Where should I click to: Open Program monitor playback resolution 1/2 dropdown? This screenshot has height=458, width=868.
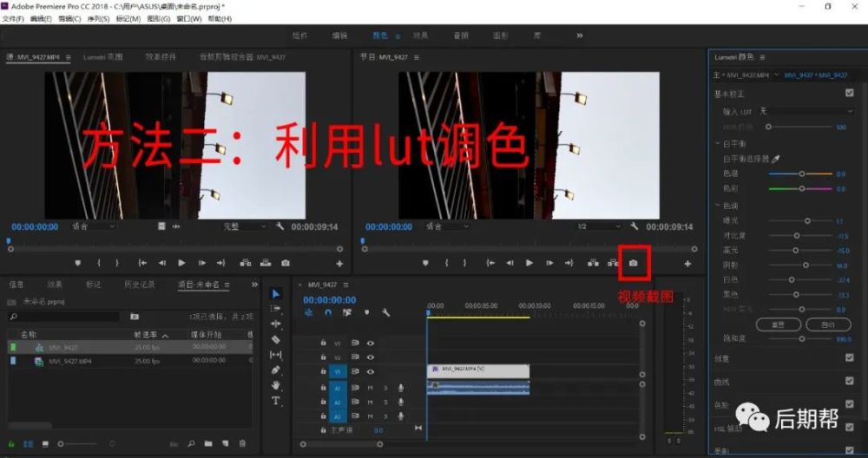(x=599, y=226)
